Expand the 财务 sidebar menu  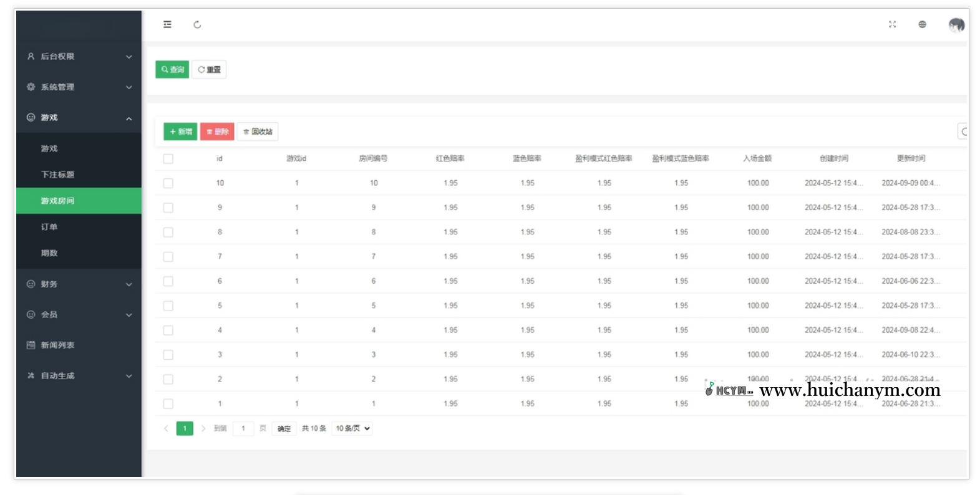79,284
